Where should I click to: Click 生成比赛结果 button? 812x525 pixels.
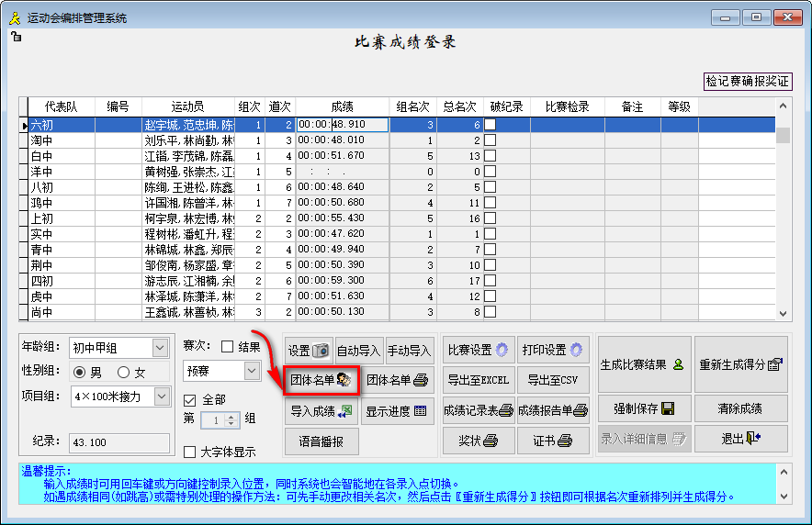[x=641, y=364]
